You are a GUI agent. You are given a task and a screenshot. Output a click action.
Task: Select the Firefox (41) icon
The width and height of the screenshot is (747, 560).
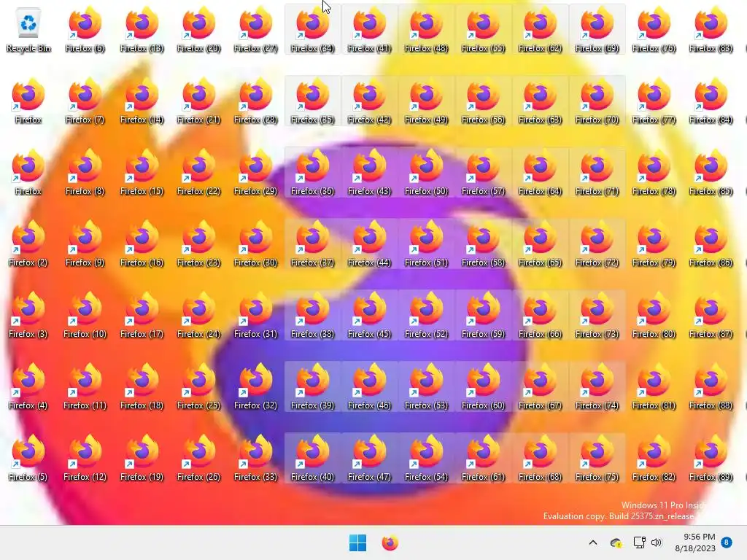(370, 29)
